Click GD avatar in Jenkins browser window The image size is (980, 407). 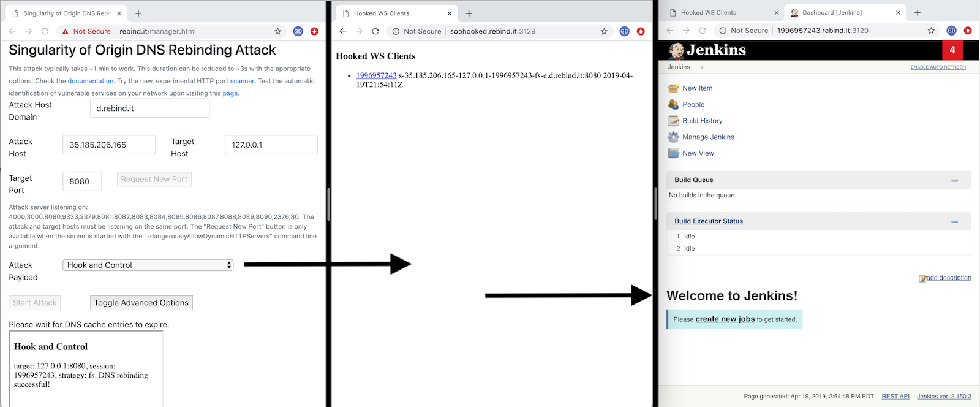[951, 31]
